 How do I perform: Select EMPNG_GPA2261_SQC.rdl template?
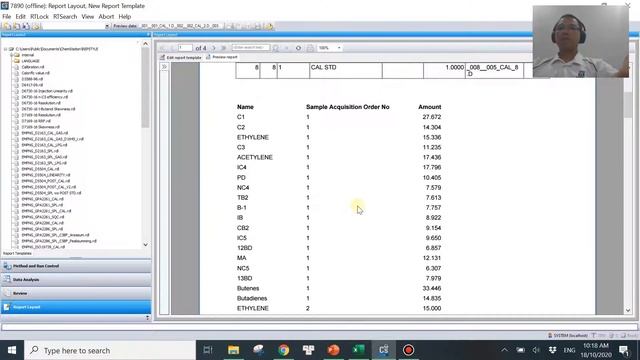coord(43,217)
